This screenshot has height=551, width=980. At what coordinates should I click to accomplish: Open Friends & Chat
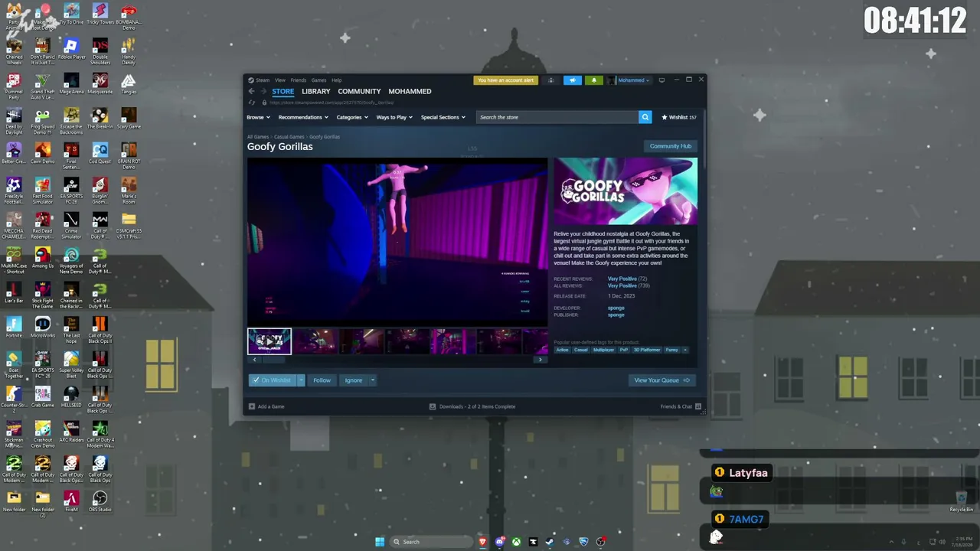pos(680,406)
